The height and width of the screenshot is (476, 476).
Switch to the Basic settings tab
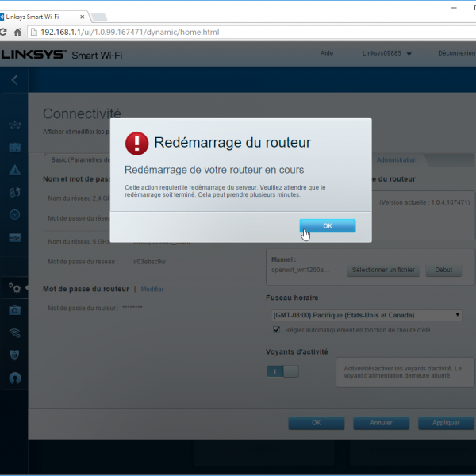tap(79, 160)
